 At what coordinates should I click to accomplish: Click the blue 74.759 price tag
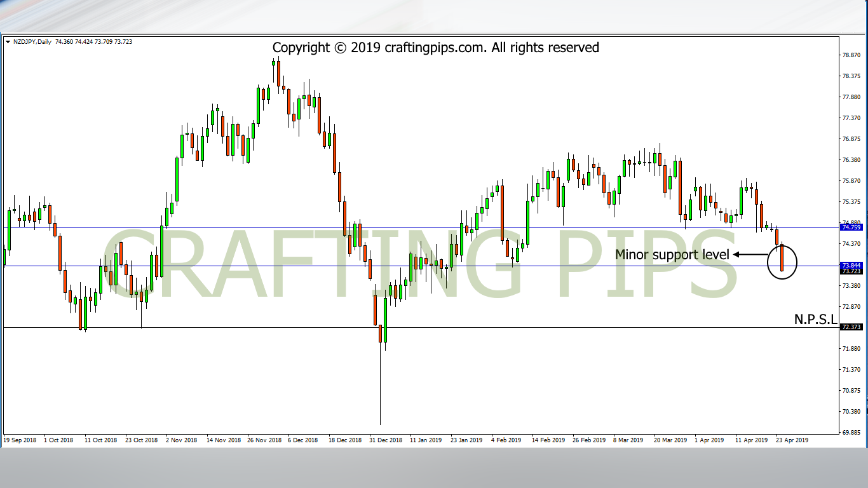pos(850,227)
